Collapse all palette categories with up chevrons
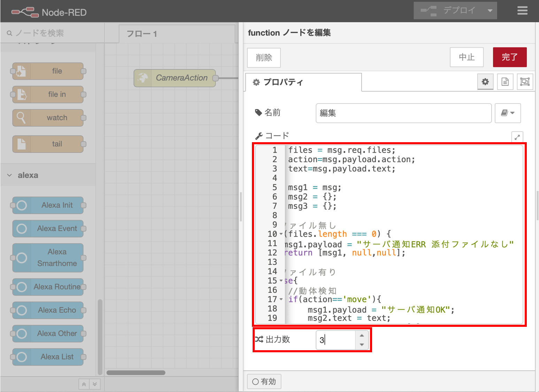Screen dimensions: 539x392 click(x=84, y=384)
